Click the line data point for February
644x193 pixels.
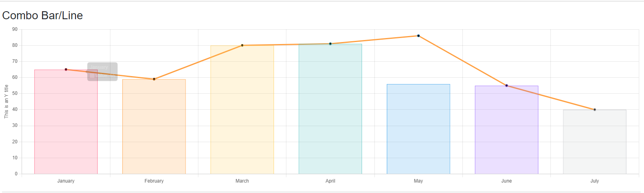pyautogui.click(x=154, y=79)
